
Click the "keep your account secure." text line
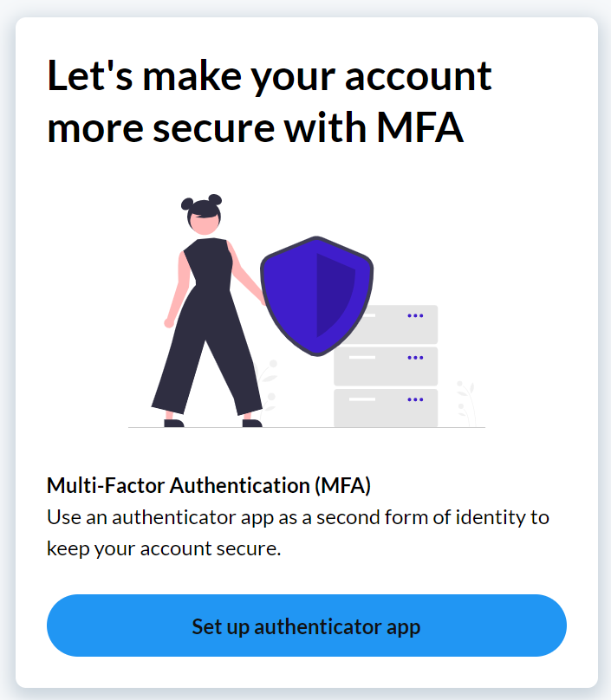(164, 548)
